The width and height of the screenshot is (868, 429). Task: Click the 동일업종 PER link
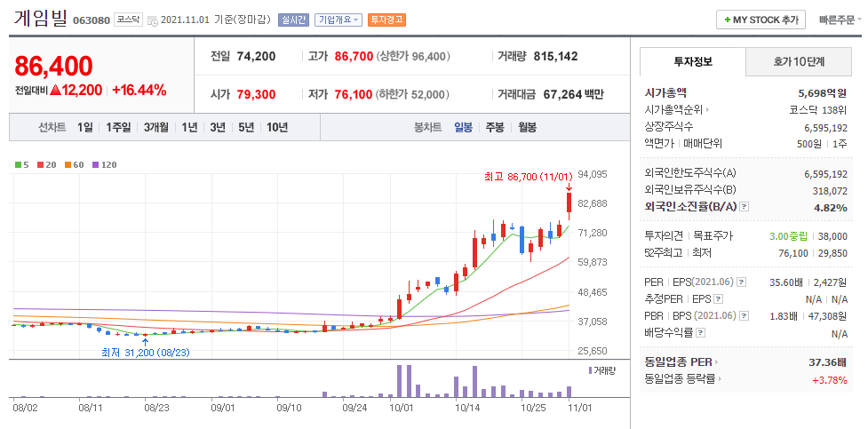(x=678, y=362)
